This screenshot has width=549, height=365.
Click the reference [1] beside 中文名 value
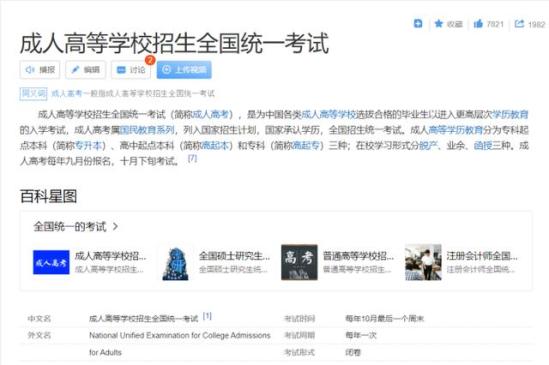(207, 316)
